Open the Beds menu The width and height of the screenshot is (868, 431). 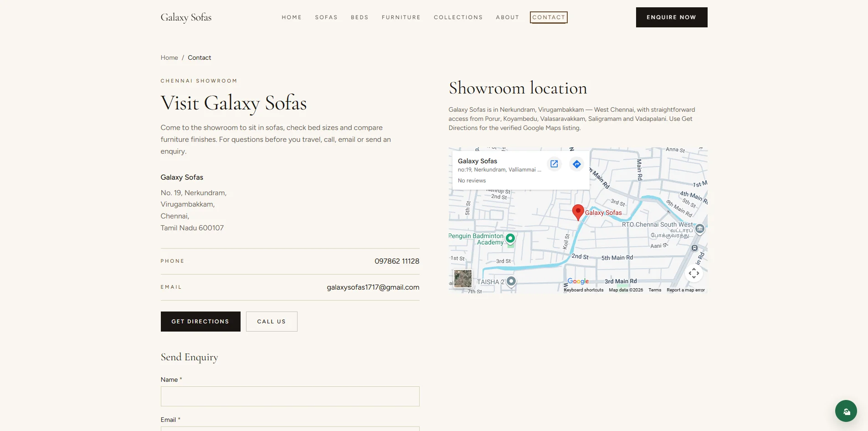click(360, 17)
